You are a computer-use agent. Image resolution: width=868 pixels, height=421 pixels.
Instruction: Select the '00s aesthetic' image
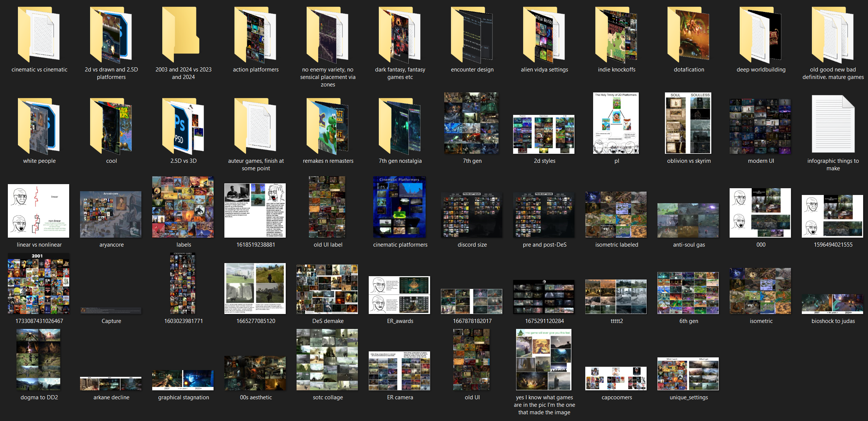click(255, 373)
